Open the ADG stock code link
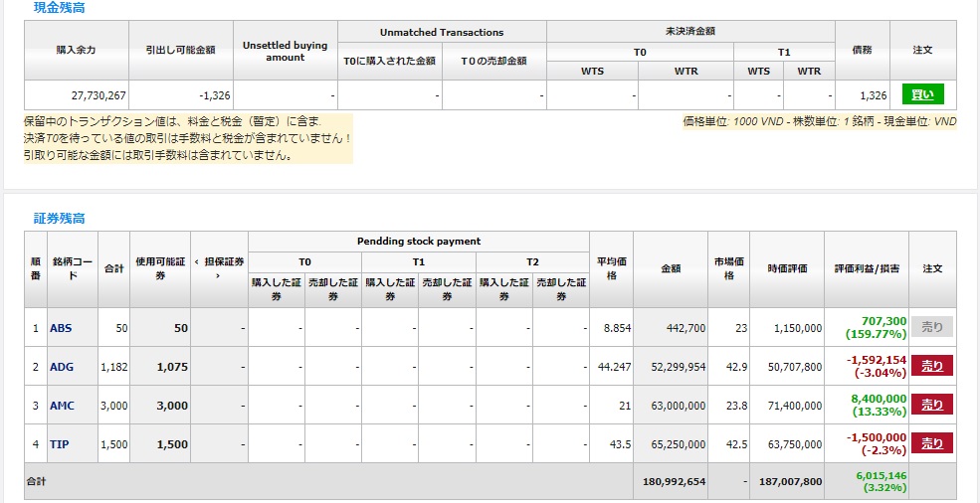This screenshot has height=503, width=980. (x=62, y=367)
